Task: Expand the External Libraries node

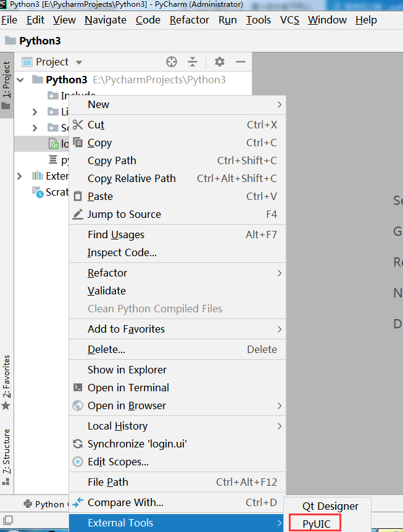Action: [19, 176]
